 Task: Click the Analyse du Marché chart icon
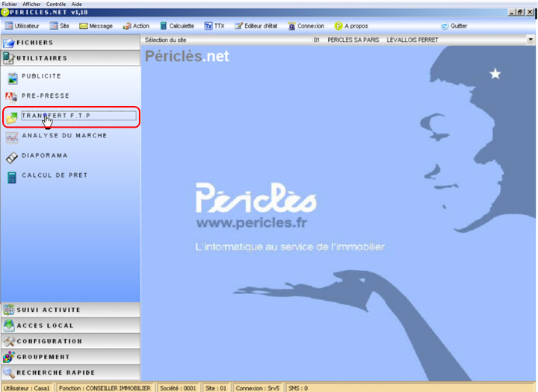(12, 137)
